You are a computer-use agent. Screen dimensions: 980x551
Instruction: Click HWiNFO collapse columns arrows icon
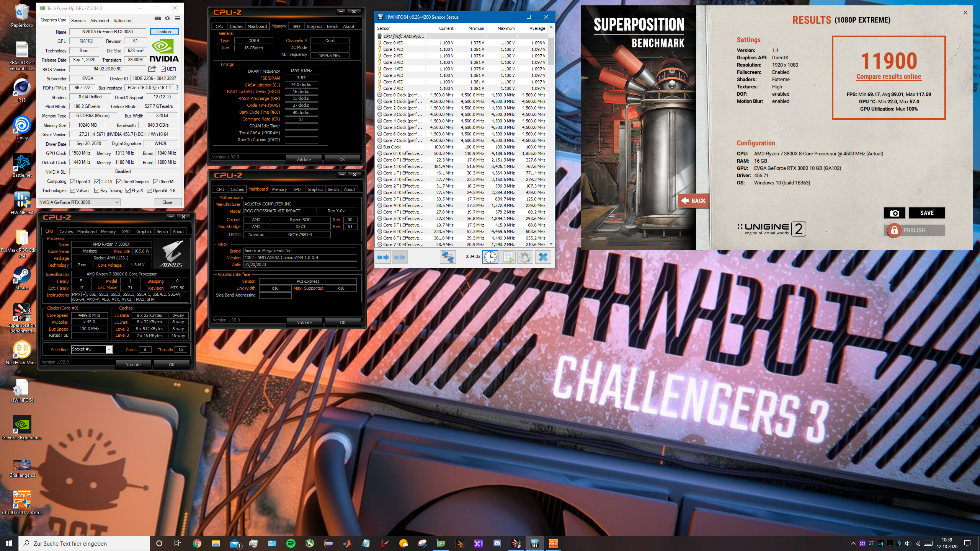point(399,257)
